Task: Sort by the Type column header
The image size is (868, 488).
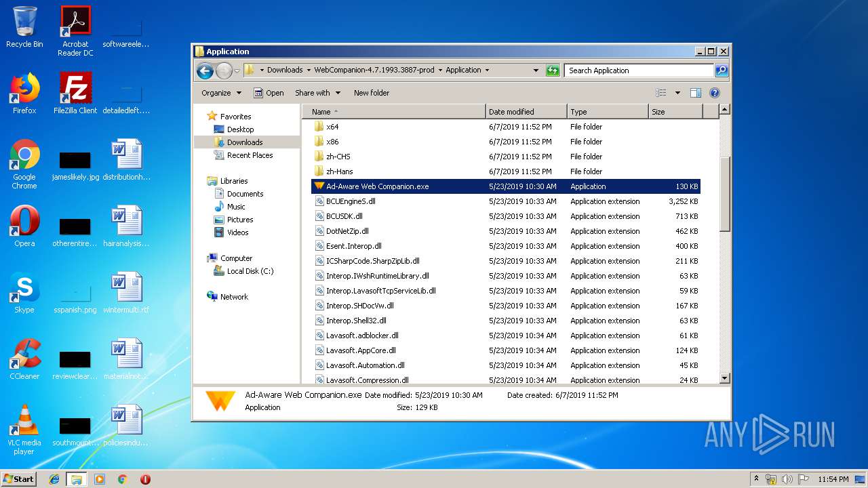Action: tap(608, 112)
